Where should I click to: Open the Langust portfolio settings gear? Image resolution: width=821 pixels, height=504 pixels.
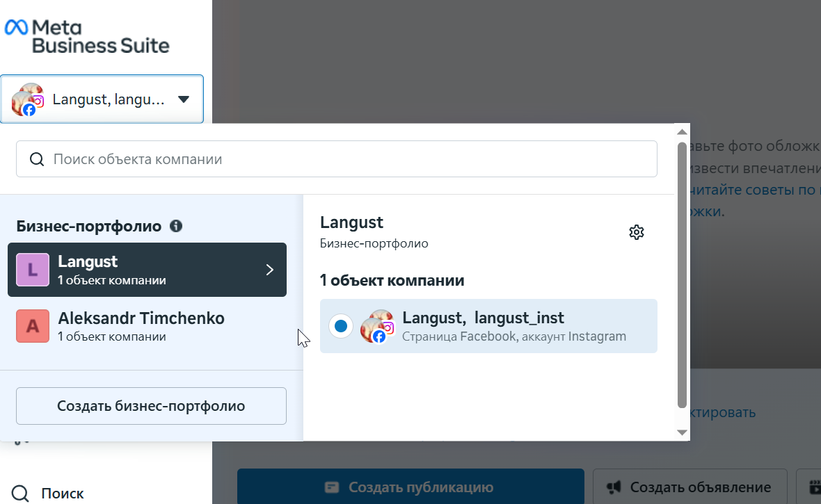tap(636, 232)
